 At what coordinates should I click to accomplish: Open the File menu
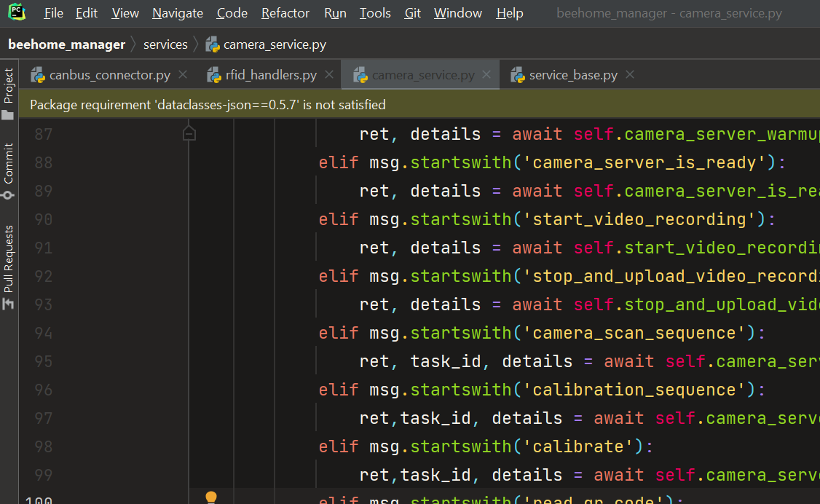(x=53, y=13)
